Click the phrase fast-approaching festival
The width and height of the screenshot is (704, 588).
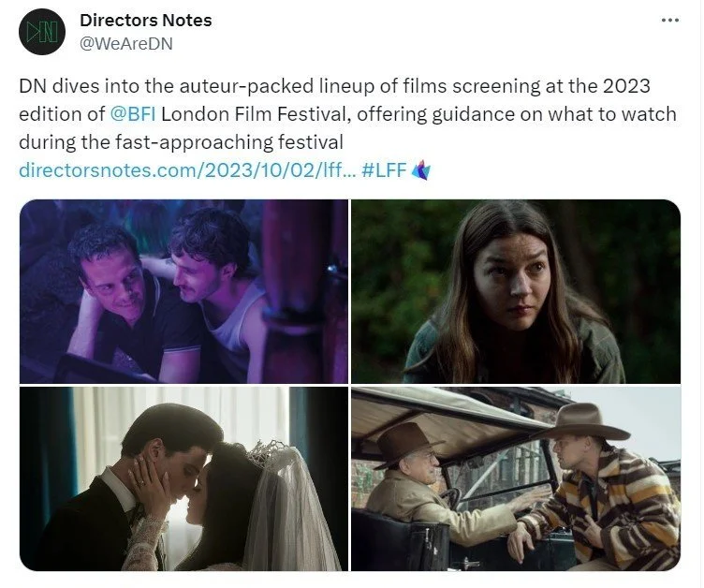229,142
